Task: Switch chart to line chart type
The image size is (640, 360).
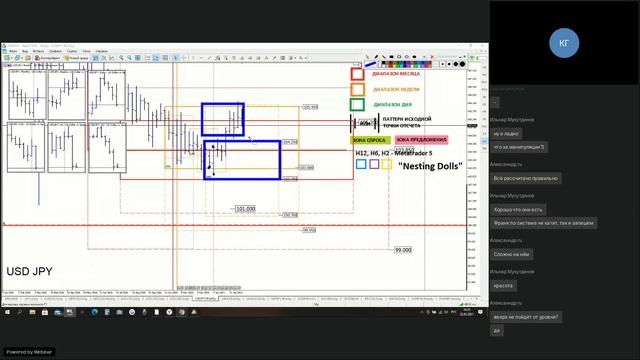Action: coord(112,58)
